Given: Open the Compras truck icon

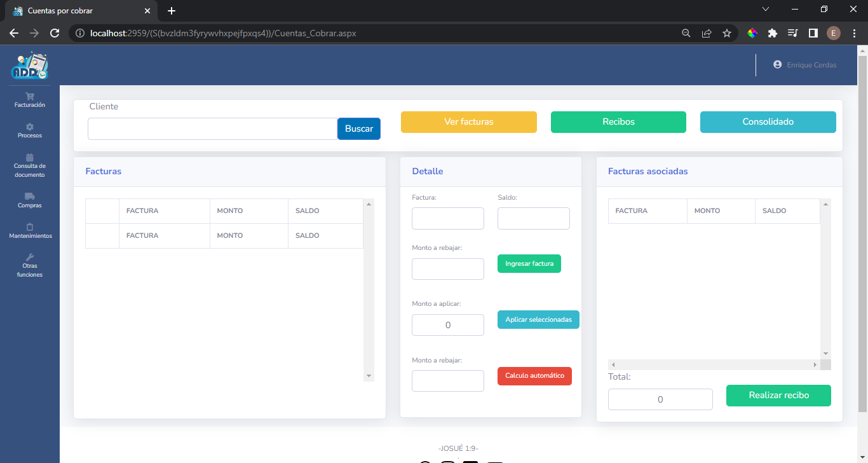Looking at the screenshot, I should pyautogui.click(x=30, y=197).
